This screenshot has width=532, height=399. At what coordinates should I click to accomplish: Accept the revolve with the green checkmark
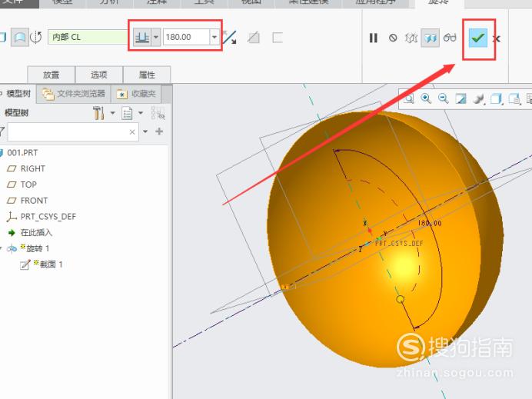(477, 38)
